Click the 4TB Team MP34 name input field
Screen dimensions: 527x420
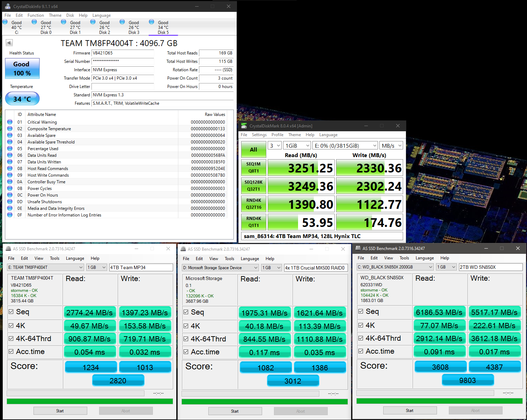coord(141,267)
